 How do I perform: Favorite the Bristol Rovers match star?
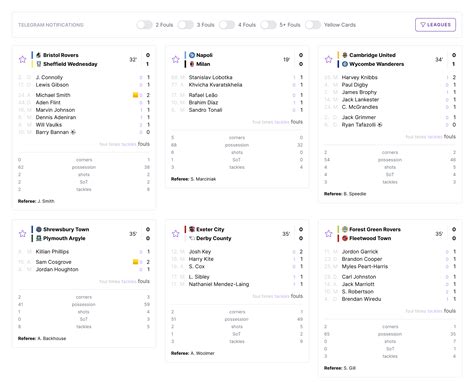coord(22,59)
